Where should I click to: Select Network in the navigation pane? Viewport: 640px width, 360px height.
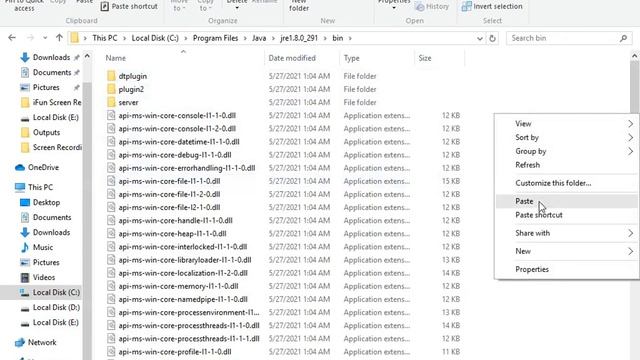42,342
